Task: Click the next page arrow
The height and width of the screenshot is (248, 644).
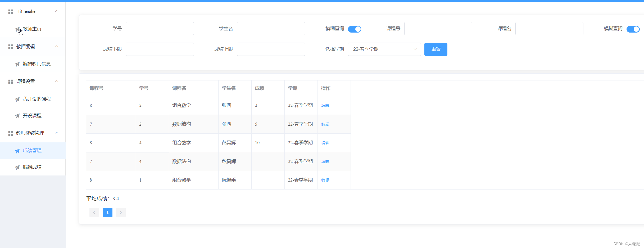Action: pos(121,212)
